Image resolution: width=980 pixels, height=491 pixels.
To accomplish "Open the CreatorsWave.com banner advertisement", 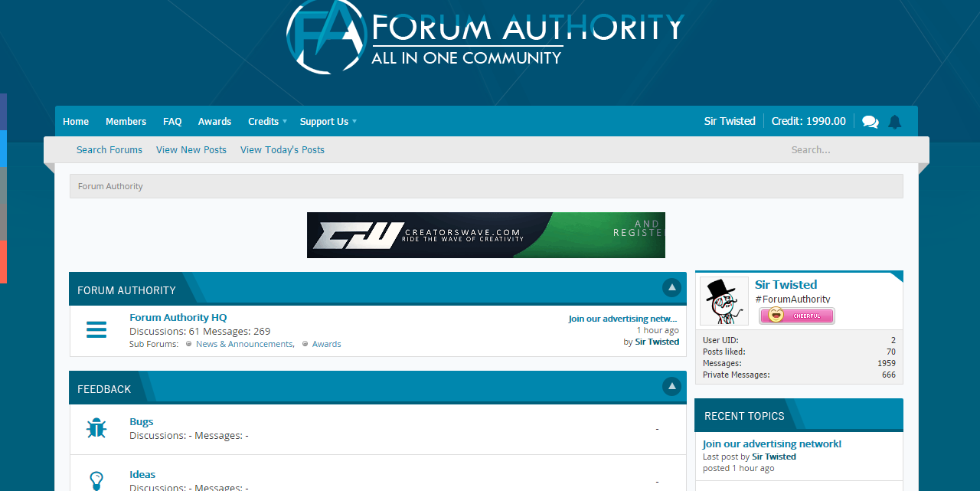I will [x=486, y=235].
